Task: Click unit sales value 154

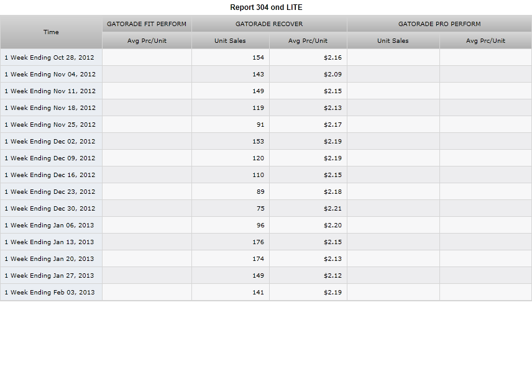Action: point(258,57)
